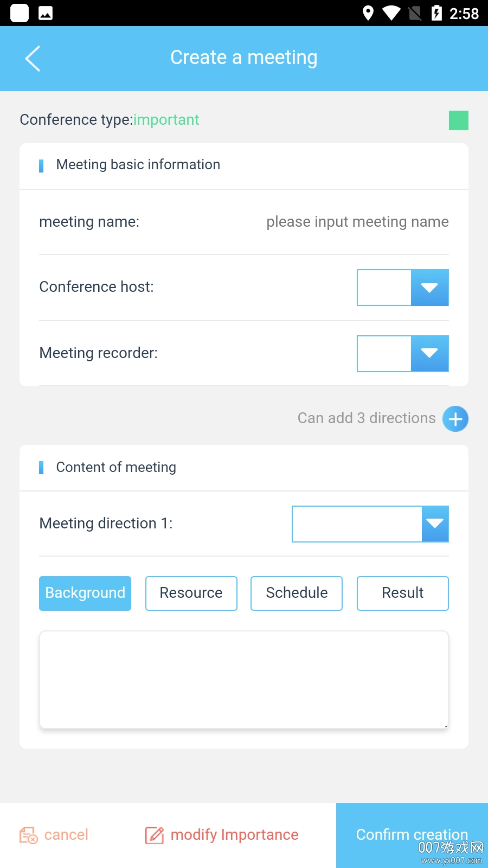Screen dimensions: 488x868
Task: Tap the blue plus add-direction icon
Action: 455,419
